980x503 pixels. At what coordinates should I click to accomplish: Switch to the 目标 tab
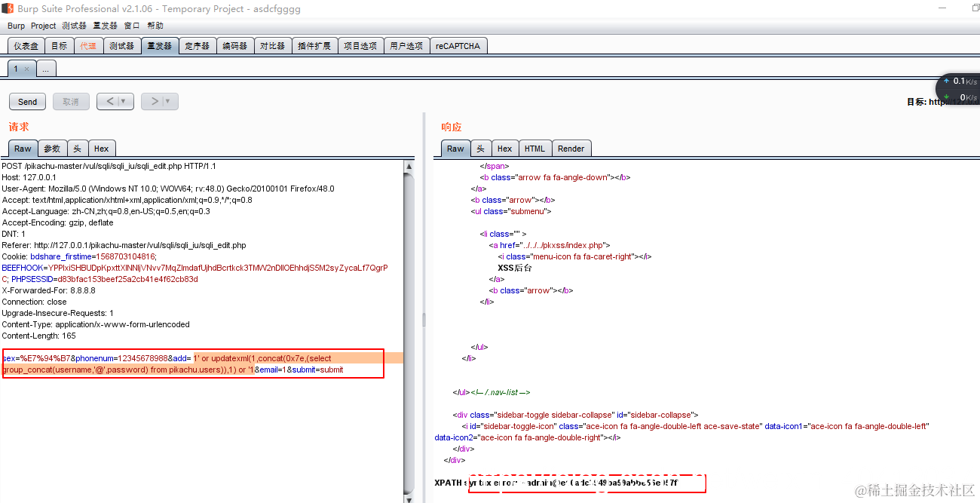tap(59, 46)
